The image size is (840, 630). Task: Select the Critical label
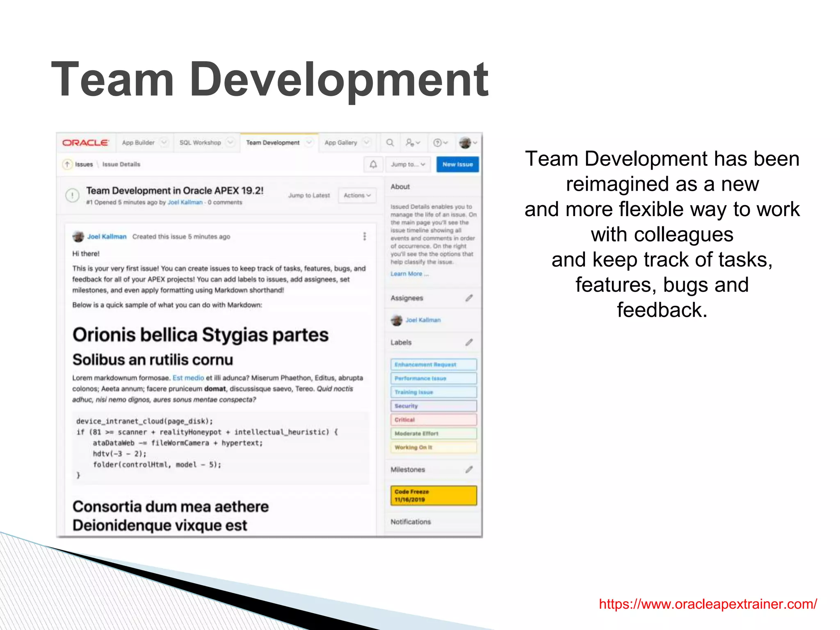(x=434, y=420)
